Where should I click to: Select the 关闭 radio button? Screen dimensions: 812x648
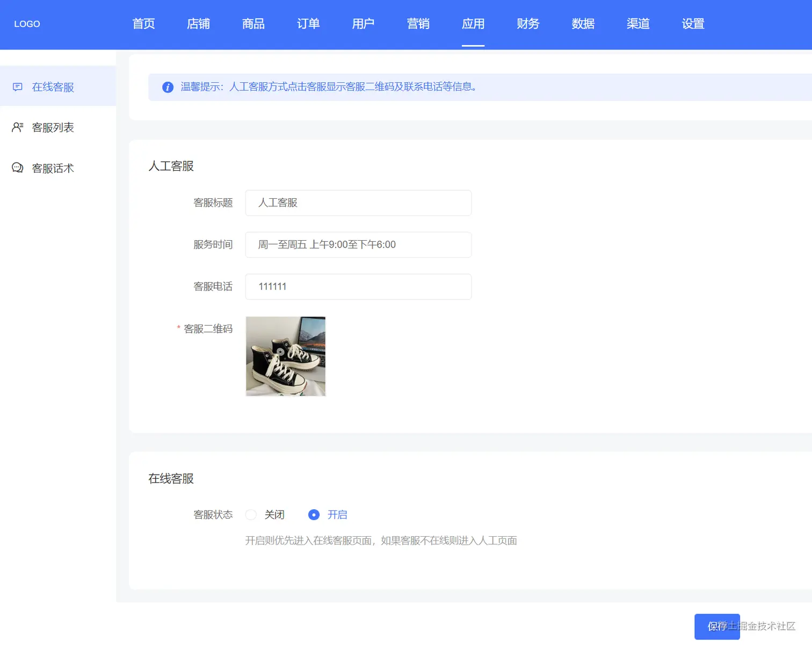click(251, 515)
